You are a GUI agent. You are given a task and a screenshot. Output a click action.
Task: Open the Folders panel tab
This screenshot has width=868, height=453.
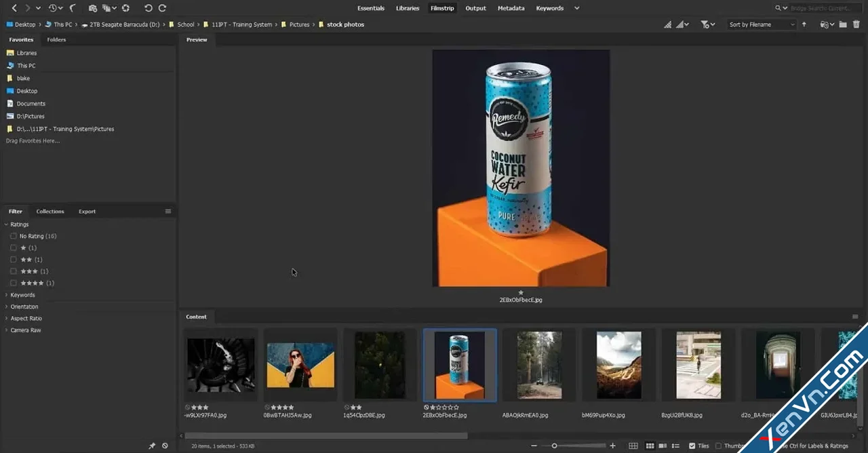tap(56, 39)
